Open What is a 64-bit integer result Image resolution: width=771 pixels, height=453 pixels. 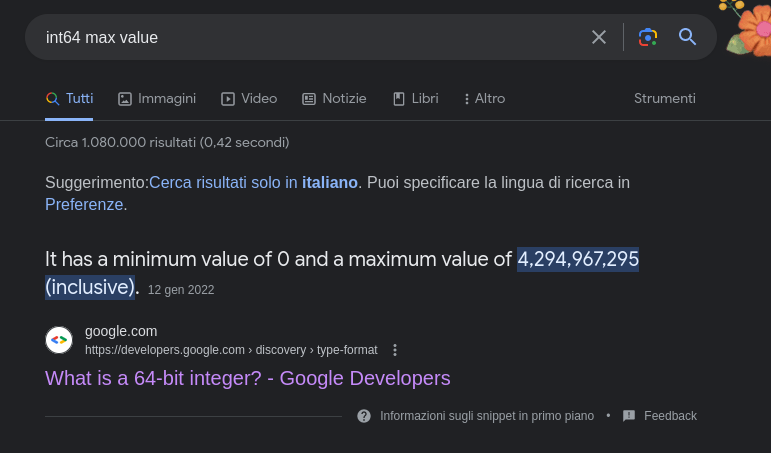coord(248,378)
